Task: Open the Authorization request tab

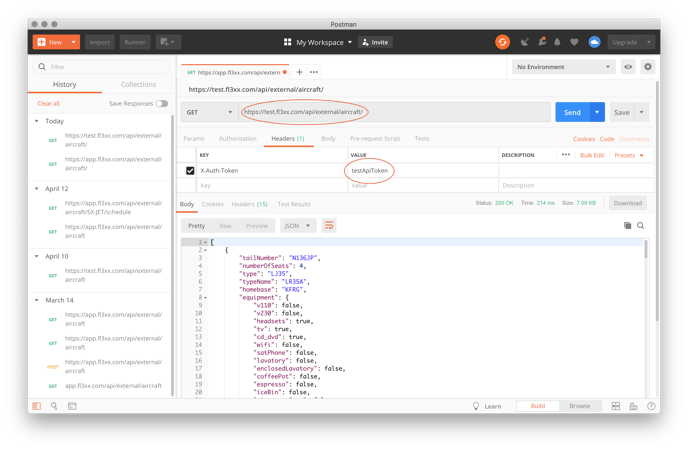Action: [237, 139]
